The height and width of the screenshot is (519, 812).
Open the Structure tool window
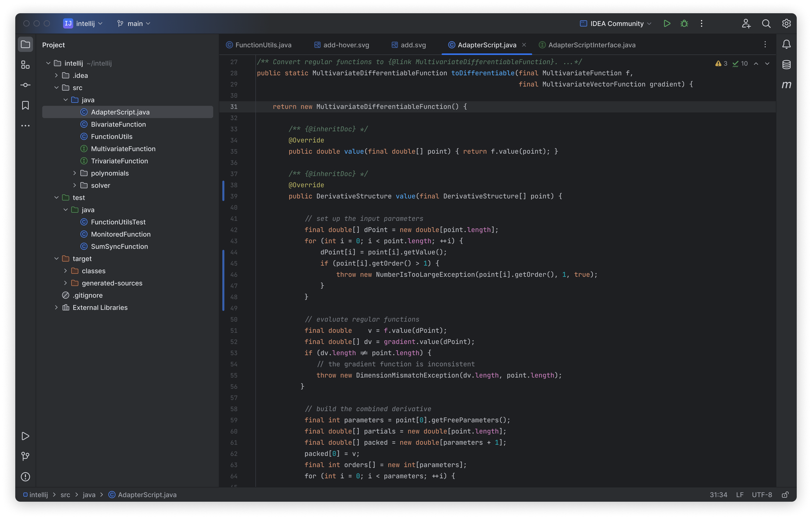pyautogui.click(x=25, y=65)
